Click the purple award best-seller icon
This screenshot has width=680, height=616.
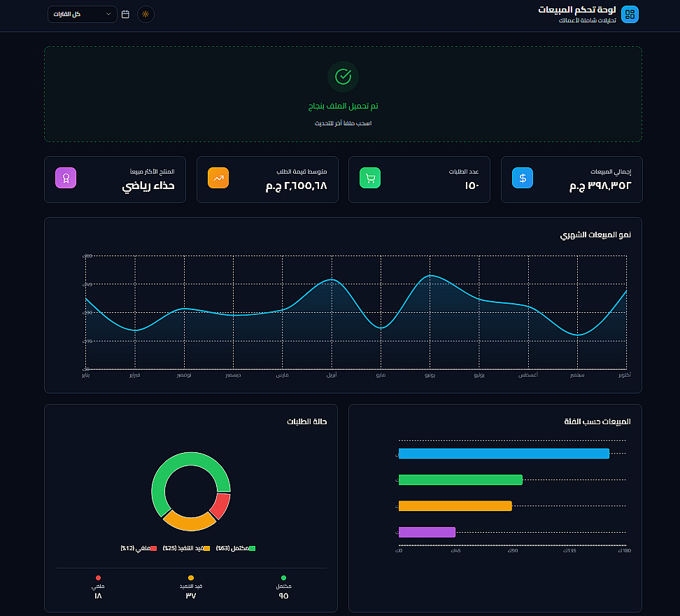coord(66,178)
